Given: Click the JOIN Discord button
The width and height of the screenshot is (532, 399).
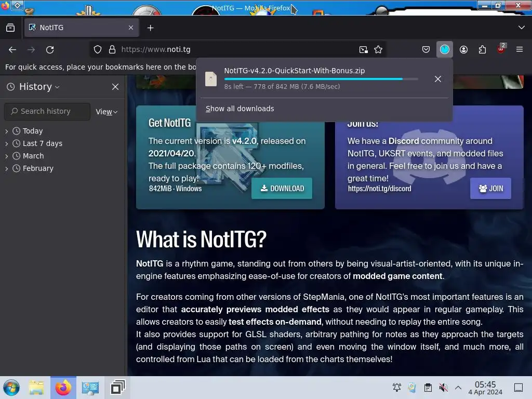Looking at the screenshot, I should click(490, 188).
